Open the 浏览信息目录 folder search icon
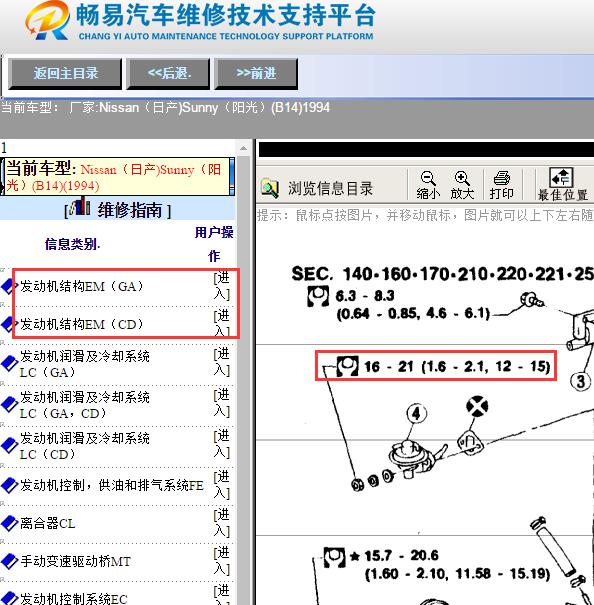Viewport: 594px width, 605px height. 269,188
